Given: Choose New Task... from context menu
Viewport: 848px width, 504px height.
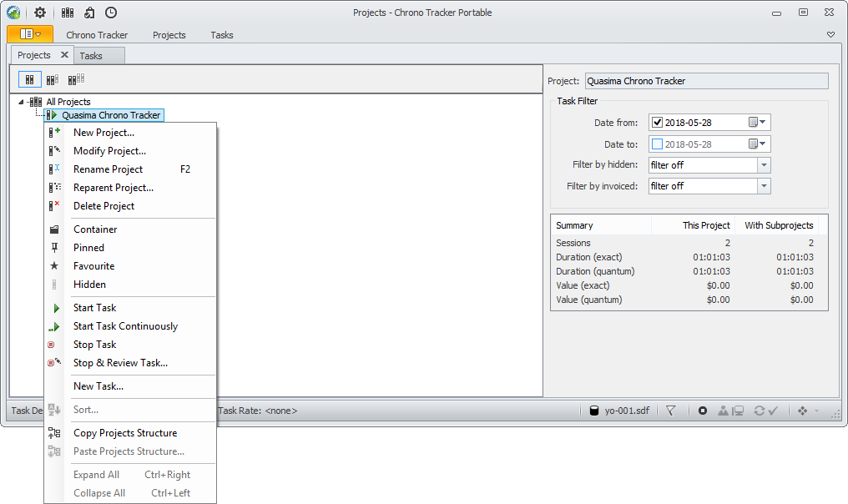Looking at the screenshot, I should (130, 386).
